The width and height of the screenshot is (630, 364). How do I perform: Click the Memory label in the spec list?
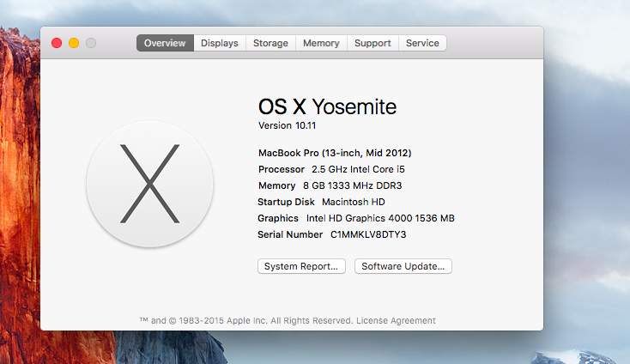pyautogui.click(x=277, y=185)
